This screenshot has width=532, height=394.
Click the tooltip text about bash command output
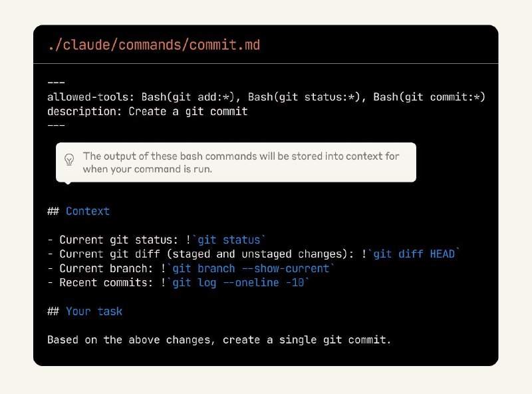tap(241, 162)
